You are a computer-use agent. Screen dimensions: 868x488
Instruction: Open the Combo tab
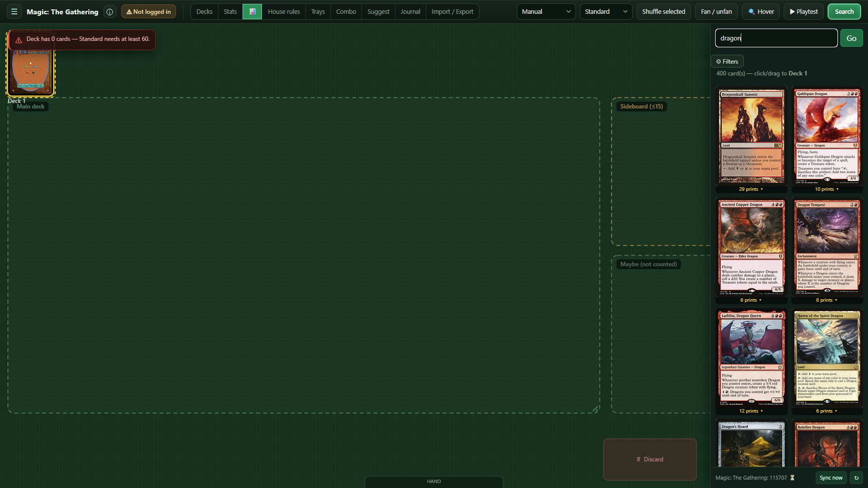[346, 11]
